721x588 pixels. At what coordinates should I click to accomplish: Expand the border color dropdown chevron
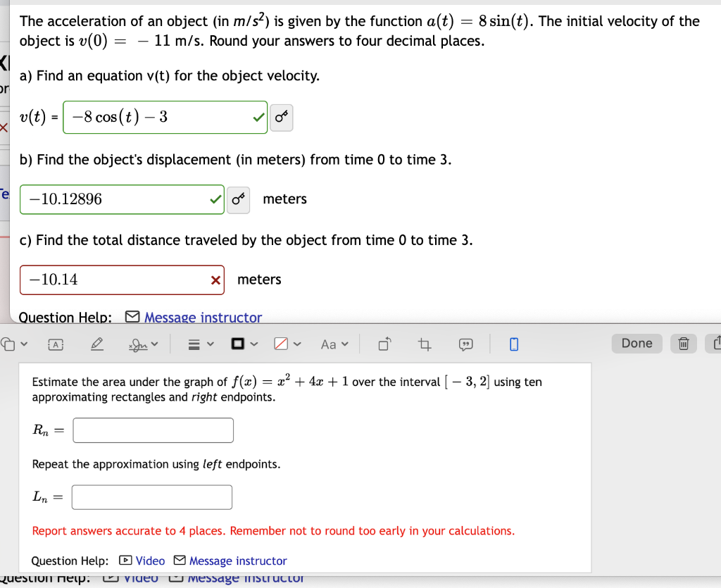coord(253,344)
